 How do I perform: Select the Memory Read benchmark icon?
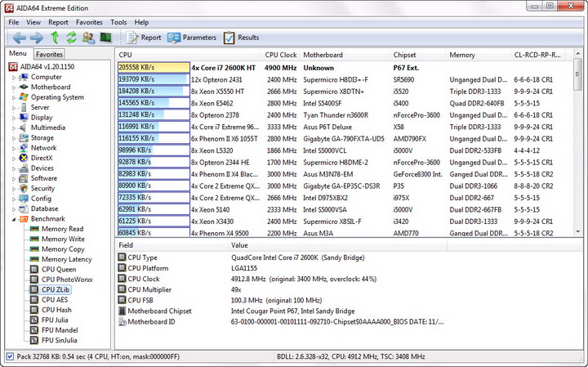34,229
